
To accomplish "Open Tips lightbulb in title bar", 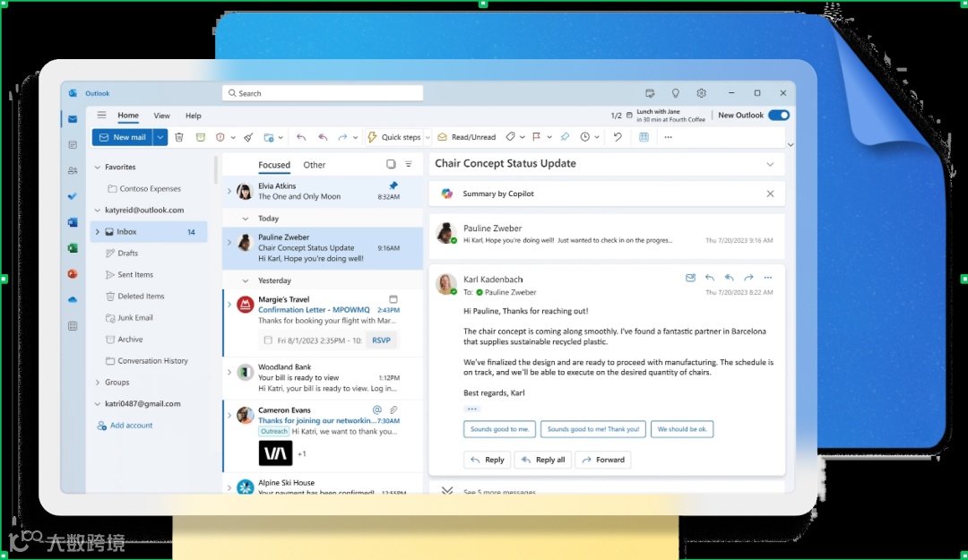I will point(676,93).
